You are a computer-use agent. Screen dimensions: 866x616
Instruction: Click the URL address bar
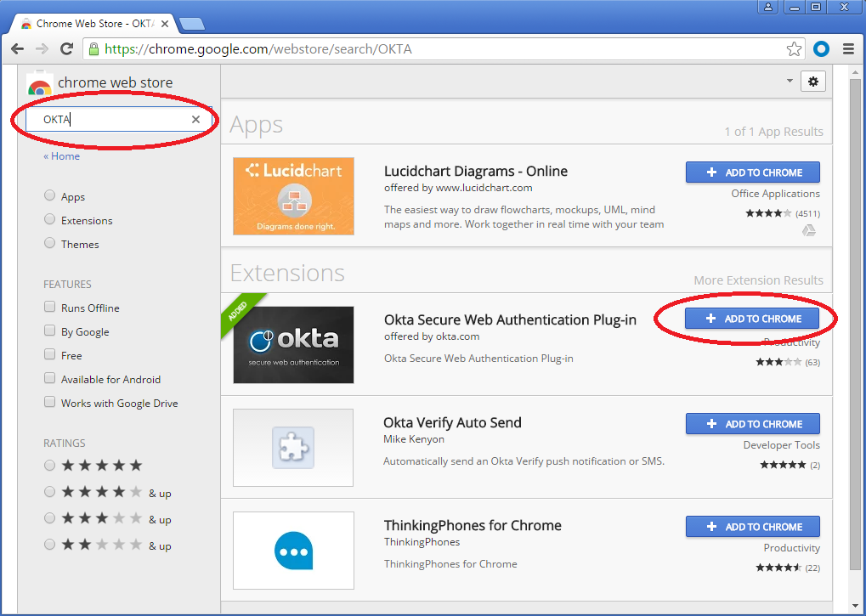click(x=442, y=49)
